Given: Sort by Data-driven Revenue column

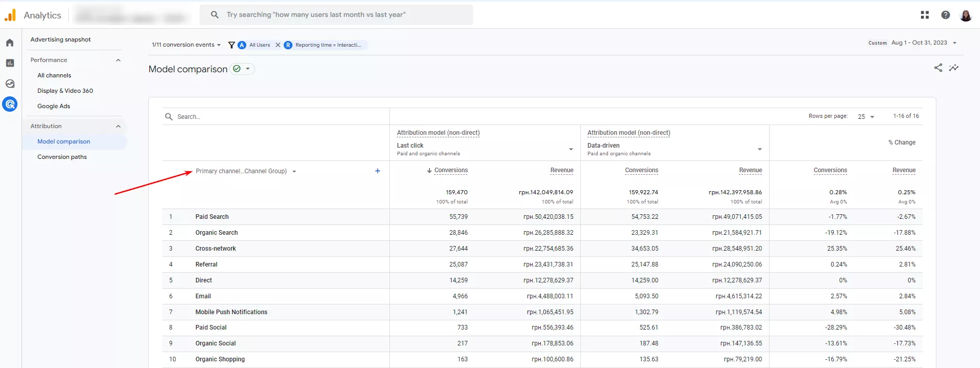Looking at the screenshot, I should pos(751,170).
